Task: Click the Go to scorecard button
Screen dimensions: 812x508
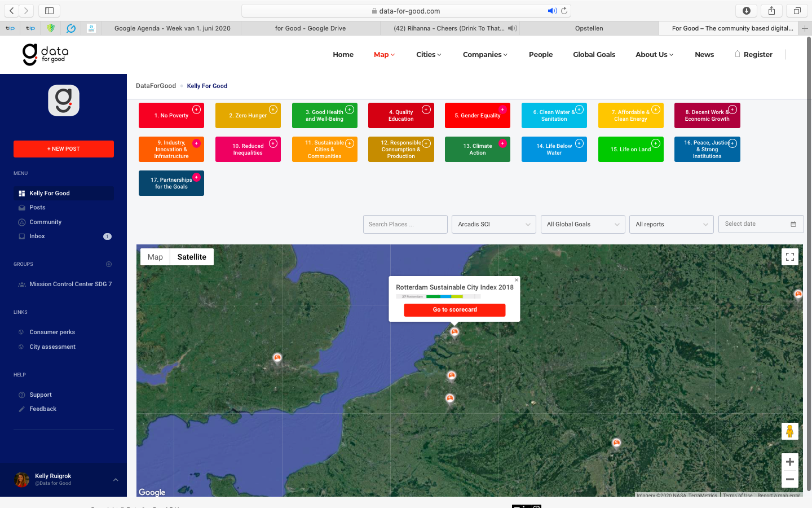Action: [x=454, y=310]
